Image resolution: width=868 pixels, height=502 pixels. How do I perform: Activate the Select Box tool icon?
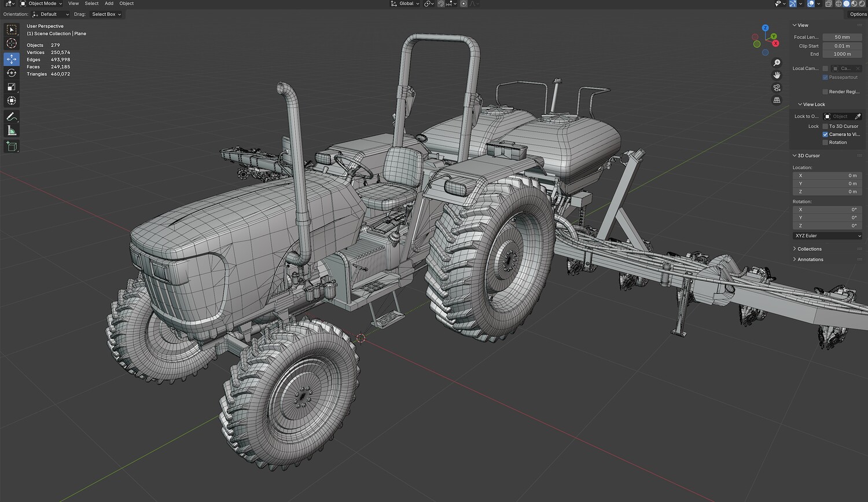coord(12,30)
